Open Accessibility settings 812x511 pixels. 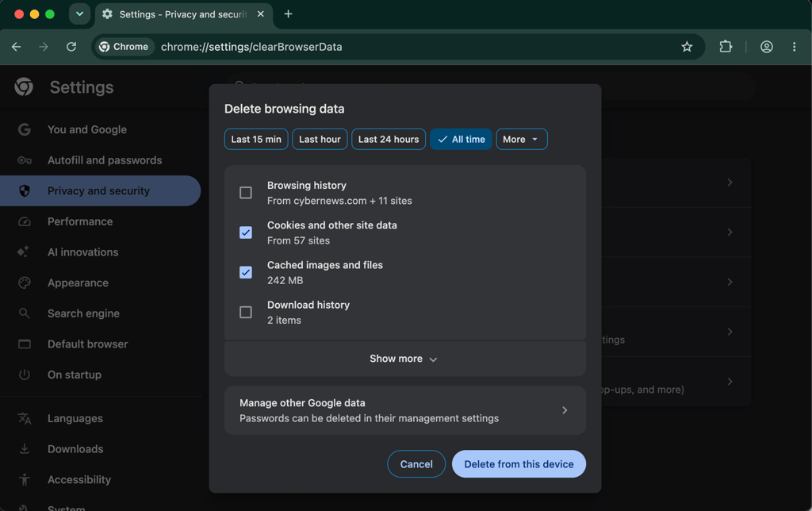pyautogui.click(x=101, y=479)
